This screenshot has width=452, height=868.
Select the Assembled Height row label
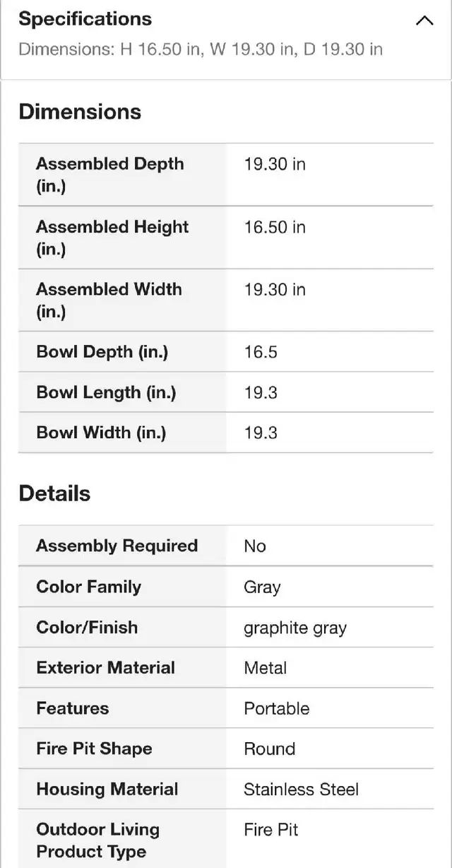click(x=112, y=237)
